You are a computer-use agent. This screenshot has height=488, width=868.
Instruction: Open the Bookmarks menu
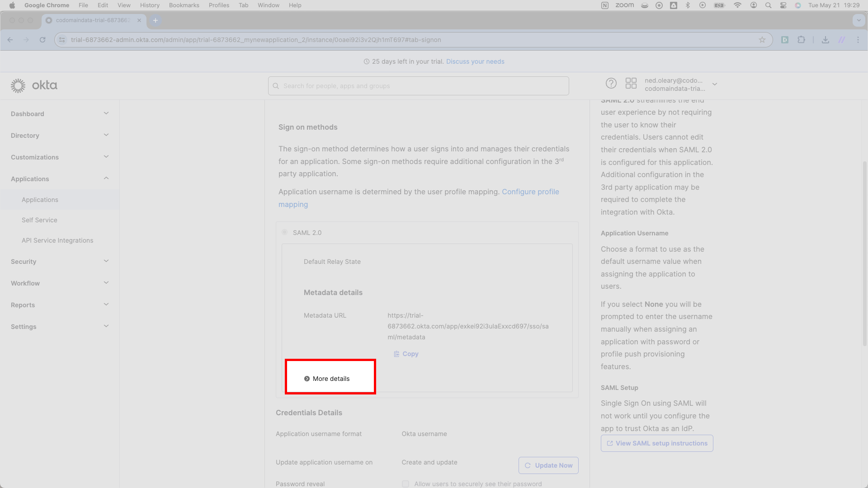(x=184, y=5)
